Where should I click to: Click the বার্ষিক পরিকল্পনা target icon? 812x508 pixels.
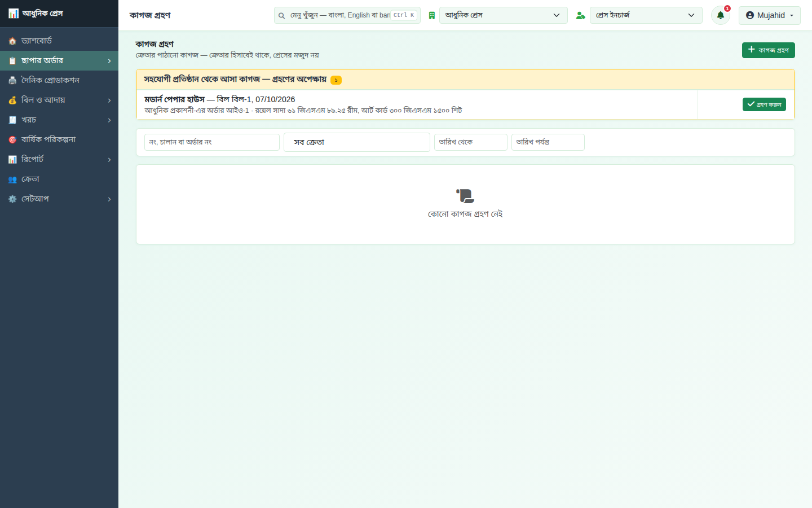12,140
